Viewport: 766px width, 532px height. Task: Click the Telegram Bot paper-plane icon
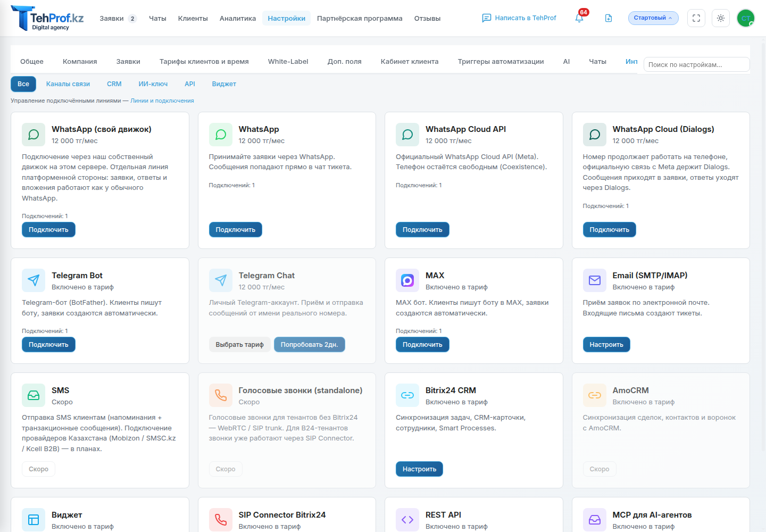click(34, 280)
